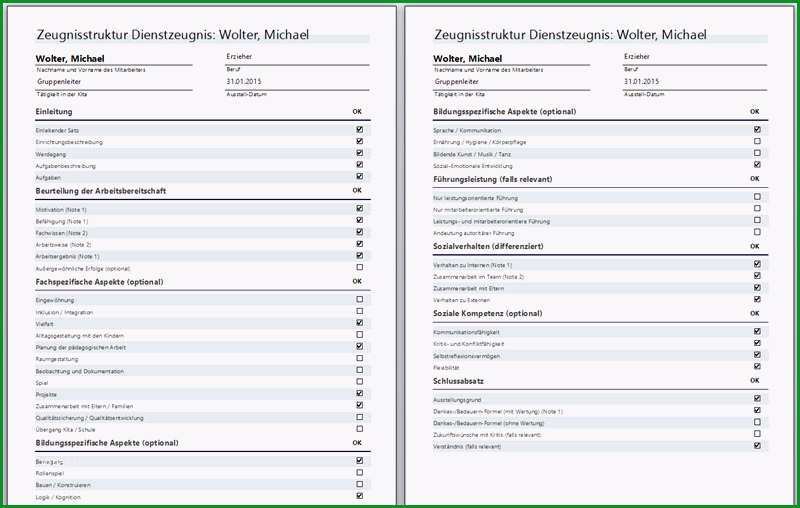Tick Zukunftswünsche mit Kritik (falls relevant) checkbox
800x508 pixels.
pos(757,434)
